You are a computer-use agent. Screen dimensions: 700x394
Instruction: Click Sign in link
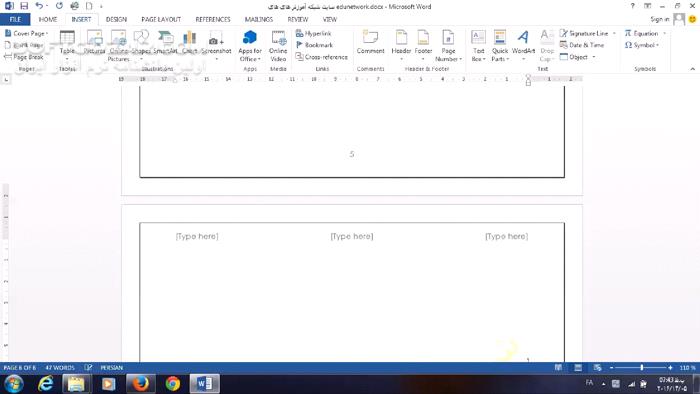click(x=659, y=19)
